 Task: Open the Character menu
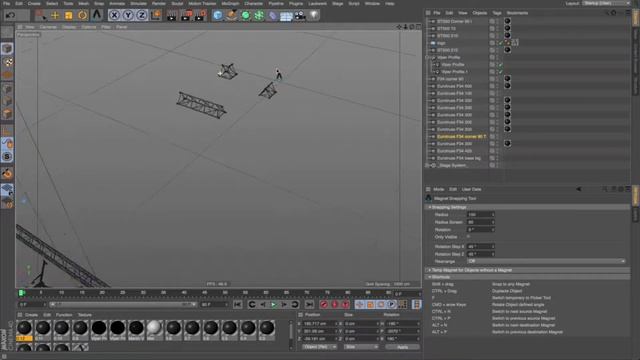[x=253, y=4]
